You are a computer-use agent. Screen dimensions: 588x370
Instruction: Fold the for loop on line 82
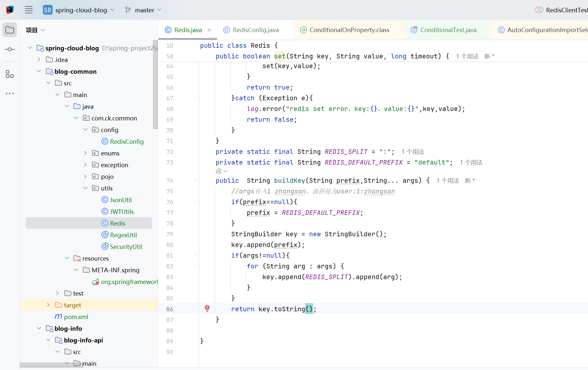[x=195, y=266]
